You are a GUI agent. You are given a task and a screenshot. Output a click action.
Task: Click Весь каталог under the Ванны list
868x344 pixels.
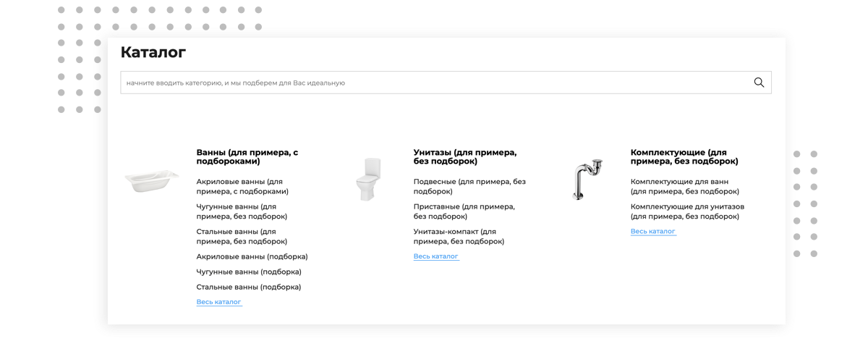(218, 302)
